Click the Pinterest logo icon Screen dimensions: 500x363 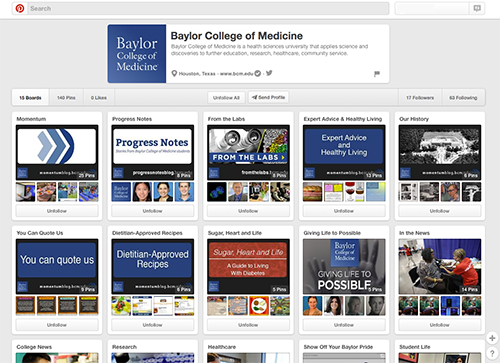click(x=20, y=8)
